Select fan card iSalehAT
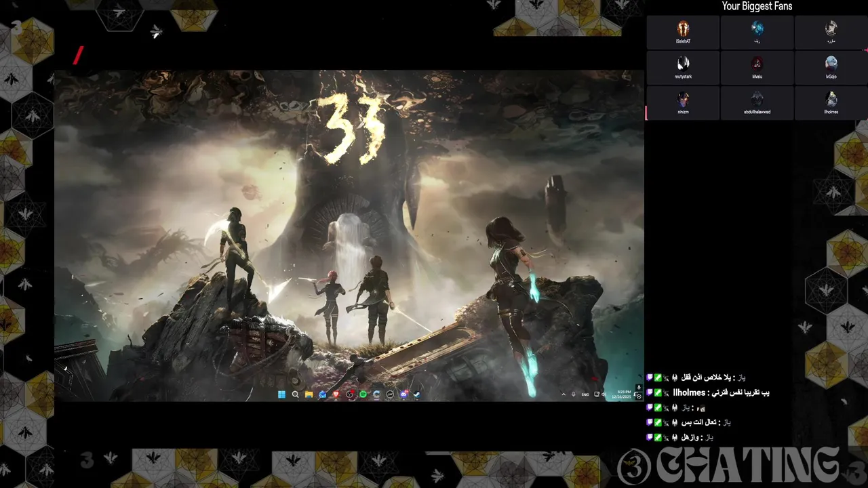The width and height of the screenshot is (868, 488). click(683, 33)
